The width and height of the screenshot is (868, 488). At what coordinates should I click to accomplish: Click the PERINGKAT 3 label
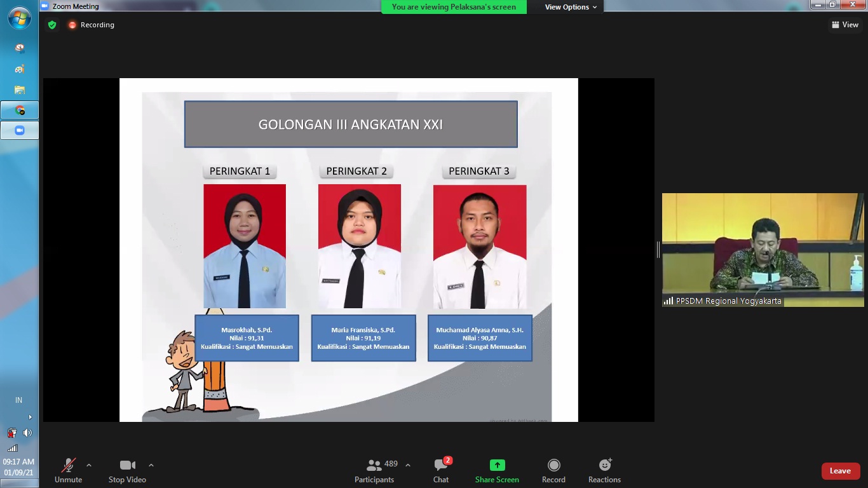tap(479, 171)
